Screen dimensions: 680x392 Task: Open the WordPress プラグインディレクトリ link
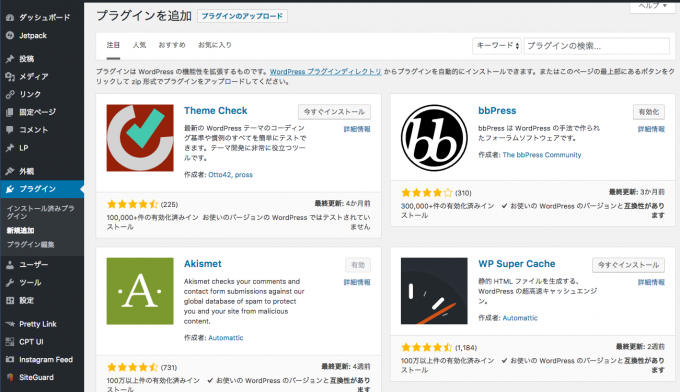pyautogui.click(x=326, y=72)
